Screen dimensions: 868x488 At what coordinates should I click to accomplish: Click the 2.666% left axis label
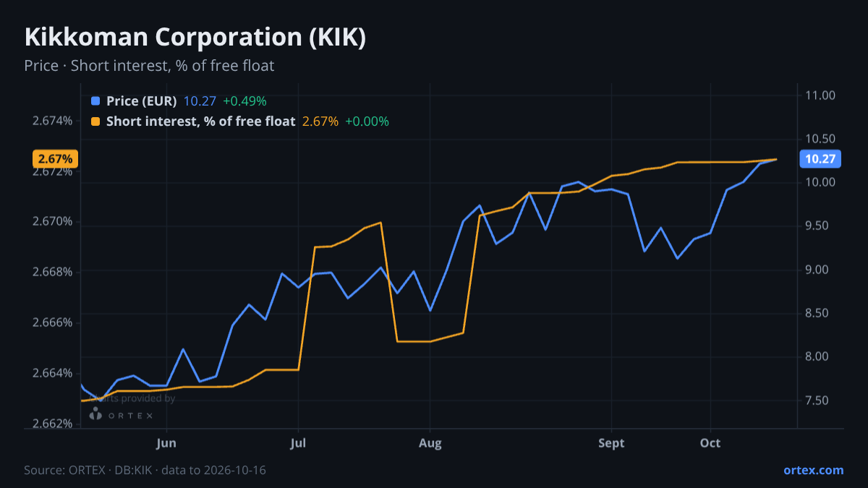[x=52, y=322]
